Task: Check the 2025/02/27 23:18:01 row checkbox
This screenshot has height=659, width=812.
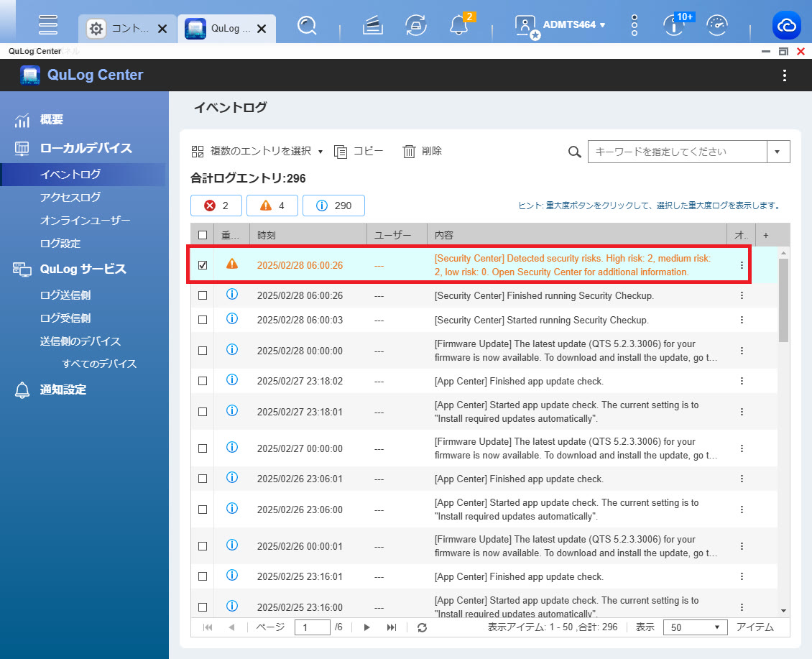Action: 203,412
